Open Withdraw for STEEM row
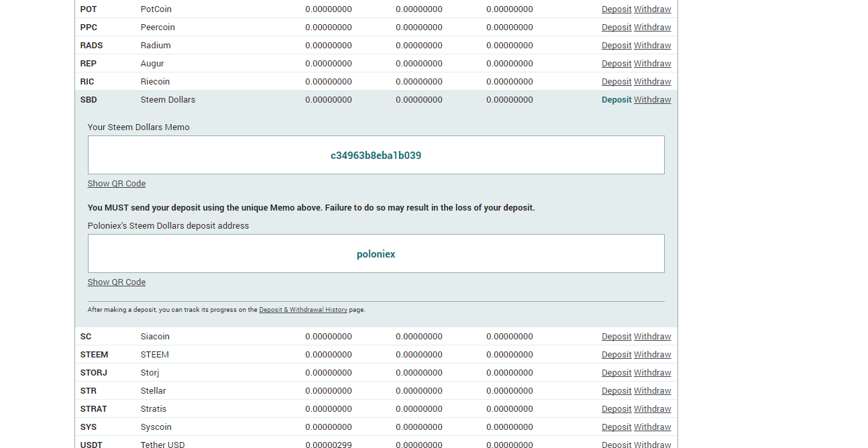 pyautogui.click(x=653, y=355)
